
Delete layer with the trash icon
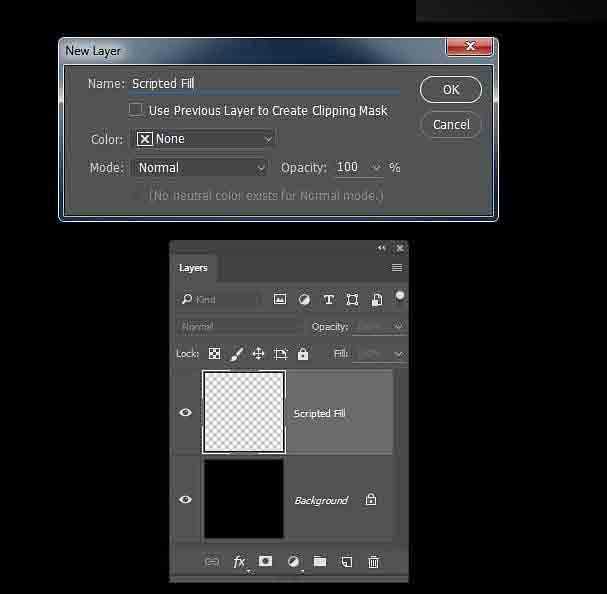(x=373, y=562)
